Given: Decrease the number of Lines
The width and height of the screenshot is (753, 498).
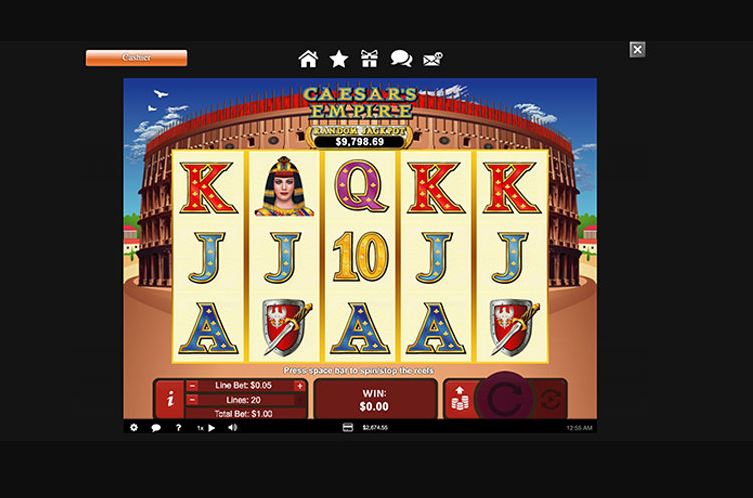Looking at the screenshot, I should coord(192,400).
